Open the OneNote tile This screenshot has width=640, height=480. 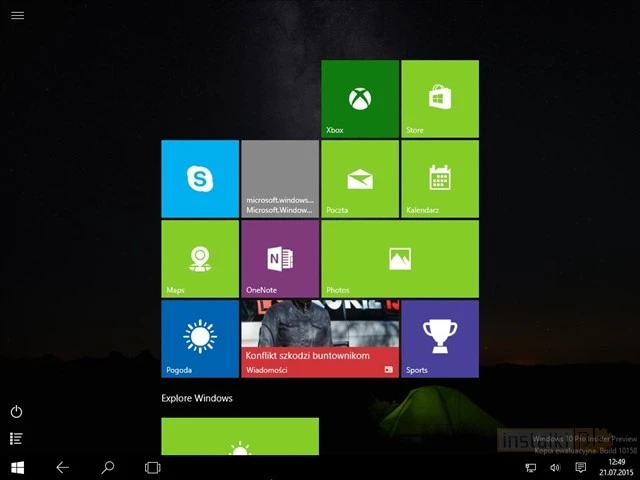(x=280, y=258)
